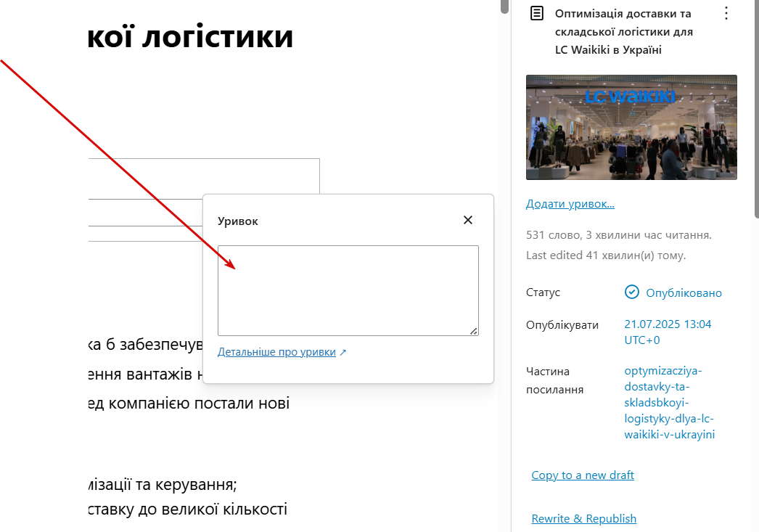Change the publish date 21.07.2025 13:04

[668, 332]
